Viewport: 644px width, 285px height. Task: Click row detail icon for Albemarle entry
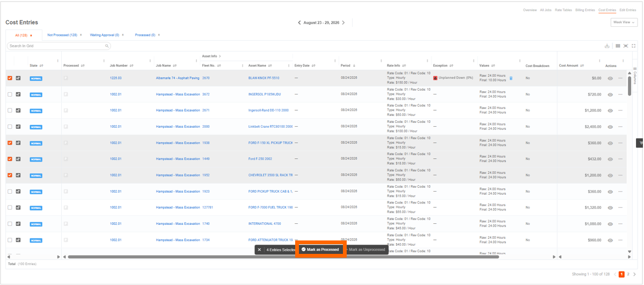18,78
